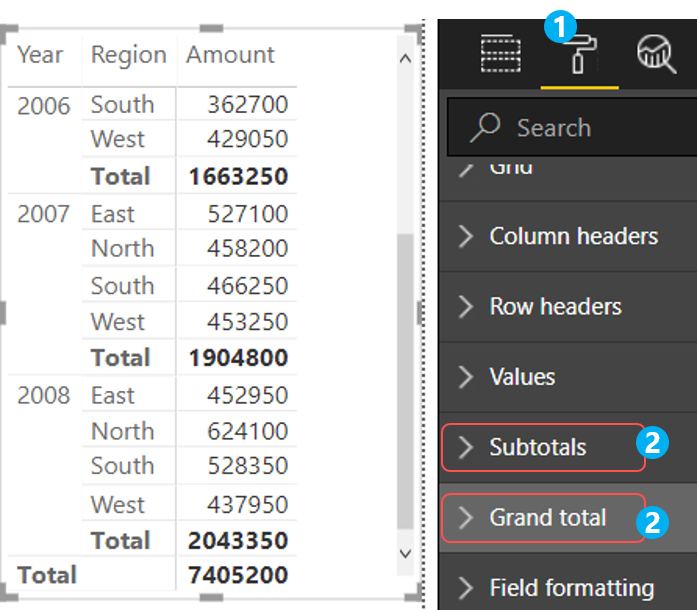
Task: Click the Total label under 2008
Action: click(x=120, y=541)
